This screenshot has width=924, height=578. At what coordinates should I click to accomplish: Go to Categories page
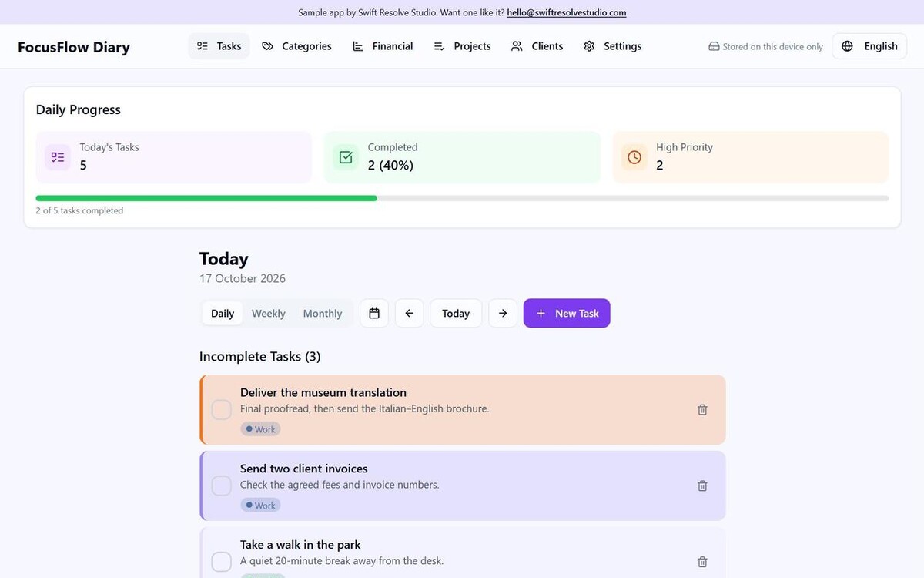pos(296,46)
